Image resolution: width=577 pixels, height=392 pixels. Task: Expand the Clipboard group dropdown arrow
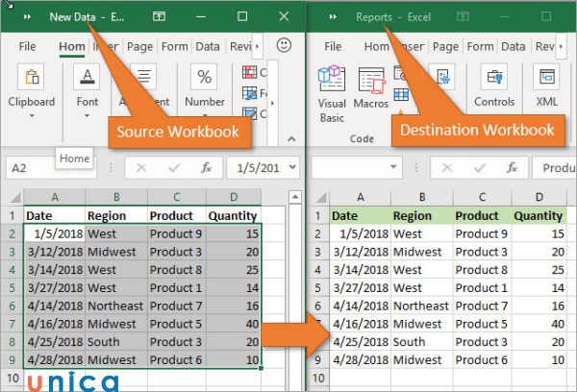[31, 116]
